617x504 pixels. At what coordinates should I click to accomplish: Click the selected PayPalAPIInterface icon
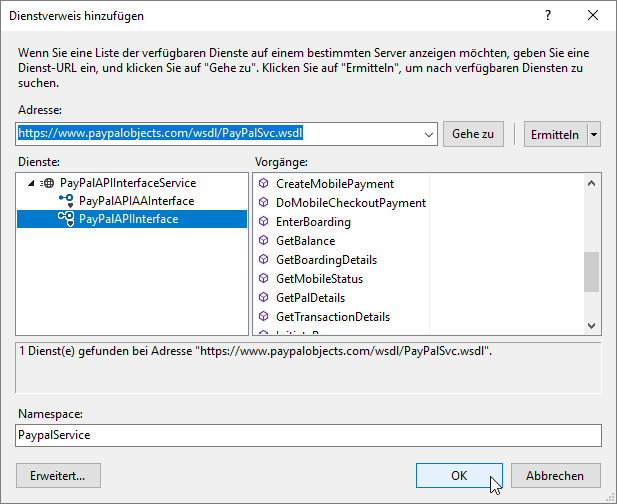pos(66,219)
